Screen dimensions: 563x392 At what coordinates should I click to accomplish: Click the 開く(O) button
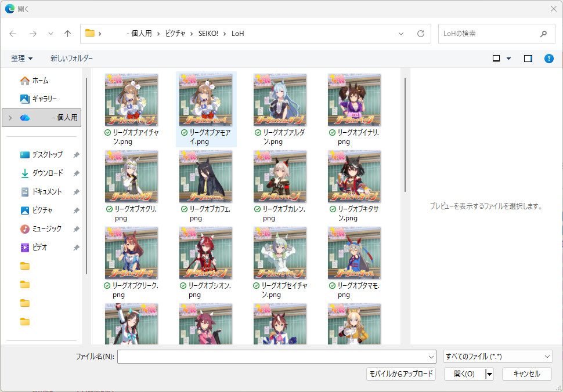click(x=464, y=373)
